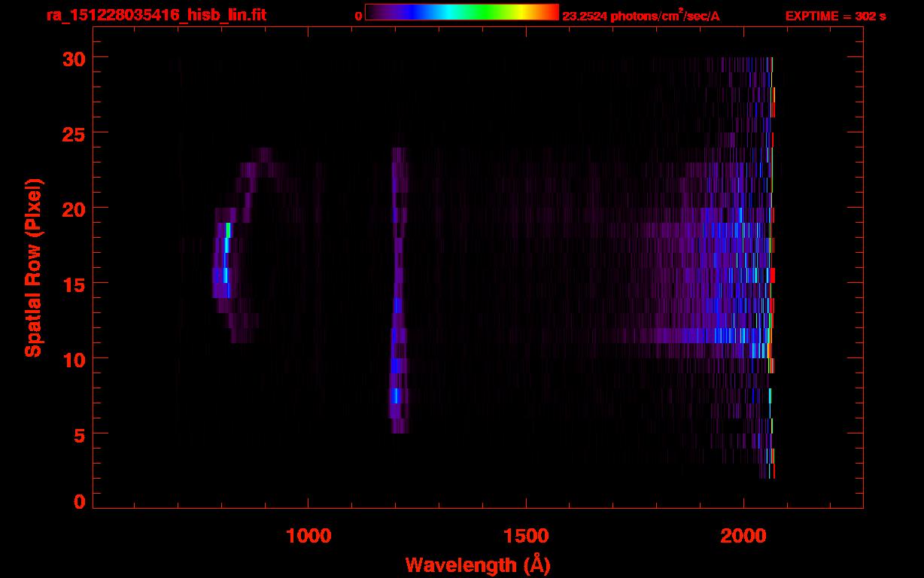Click the rainbow color scale bar
The width and height of the screenshot is (924, 578).
pos(462,12)
